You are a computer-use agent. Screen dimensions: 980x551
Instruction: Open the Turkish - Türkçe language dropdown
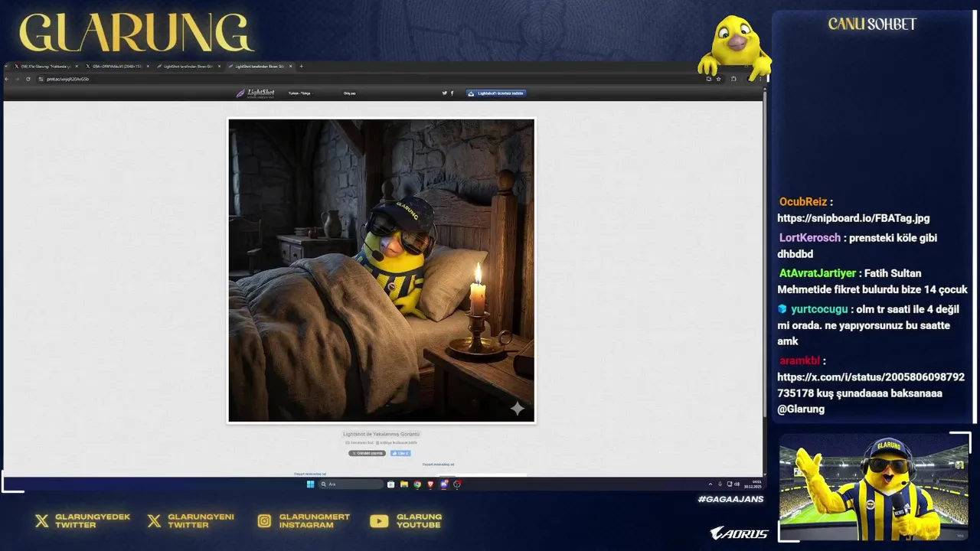300,93
